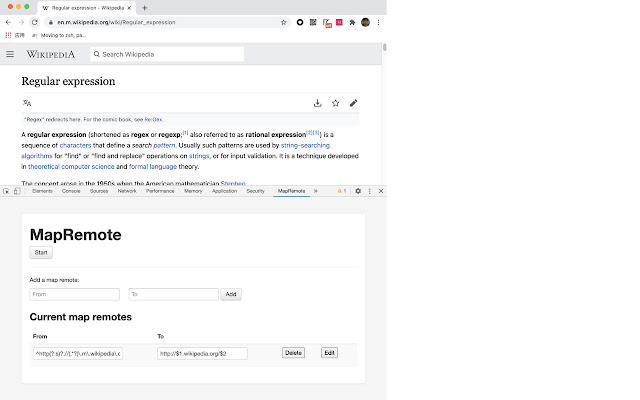640x400 pixels.
Task: Reload the Wikipedia page
Action: pyautogui.click(x=35, y=22)
